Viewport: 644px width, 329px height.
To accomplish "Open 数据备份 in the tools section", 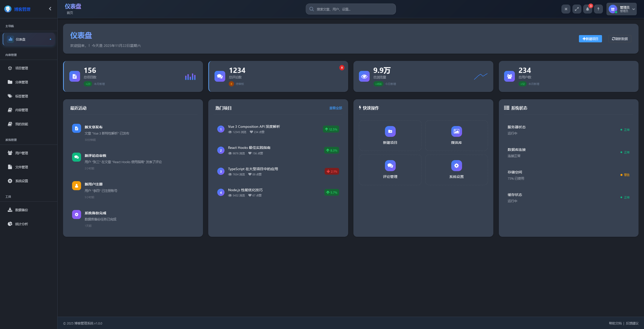I will click(22, 210).
